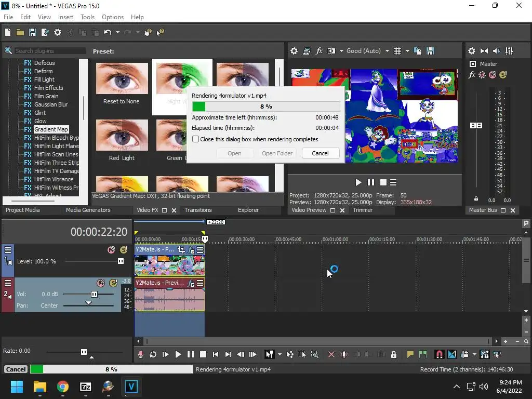
Task: Open a project with the folder icon
Action: [x=20, y=32]
